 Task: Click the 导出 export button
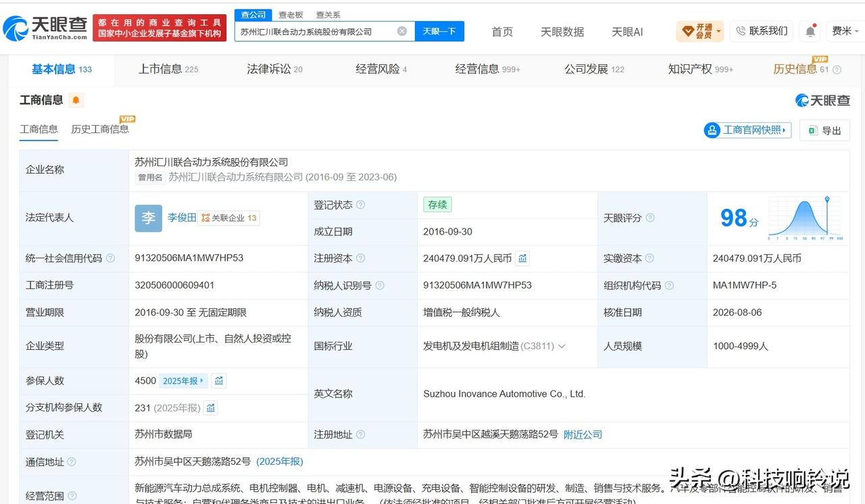pos(824,130)
